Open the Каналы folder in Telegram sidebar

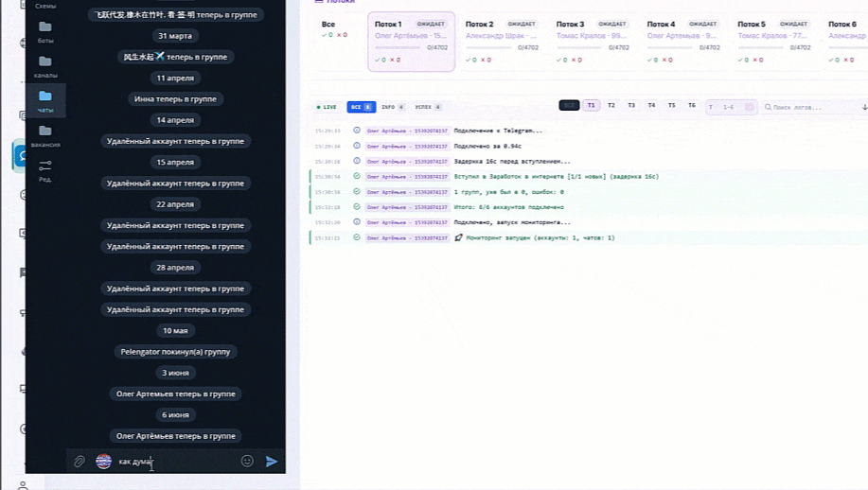tap(45, 66)
